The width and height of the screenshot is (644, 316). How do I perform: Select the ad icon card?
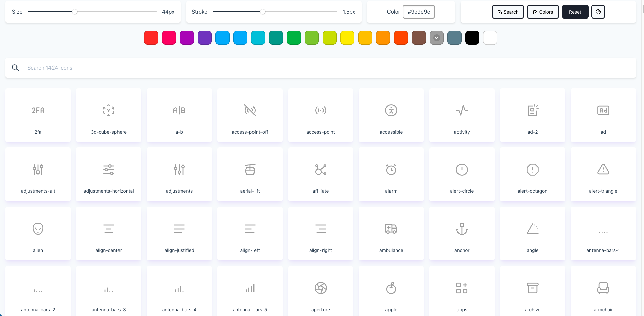click(x=603, y=115)
